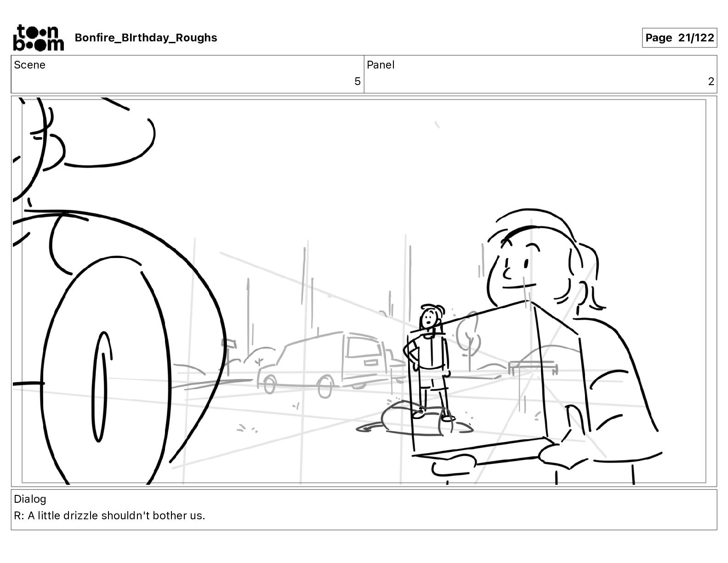728x563 pixels.
Task: Select panel number 2
Action: (711, 81)
